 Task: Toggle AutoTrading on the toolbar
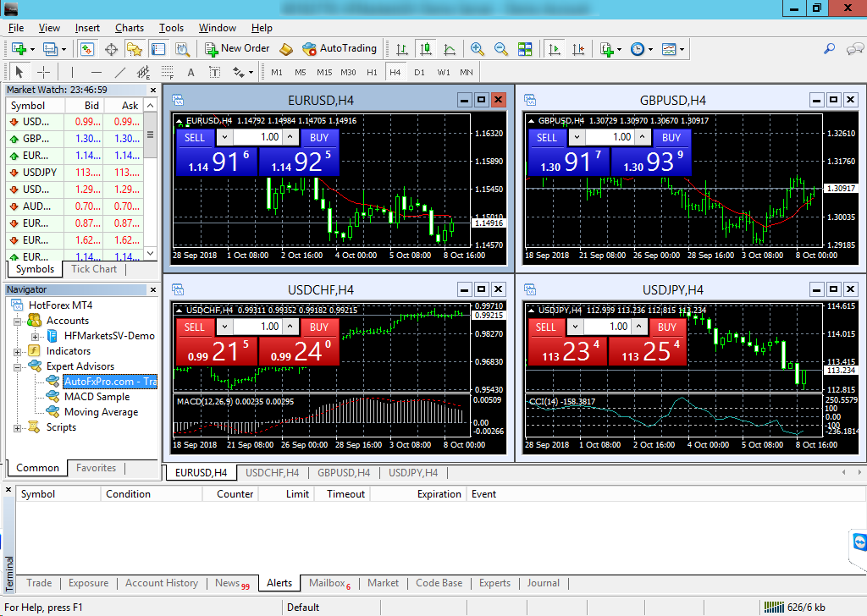click(x=339, y=49)
